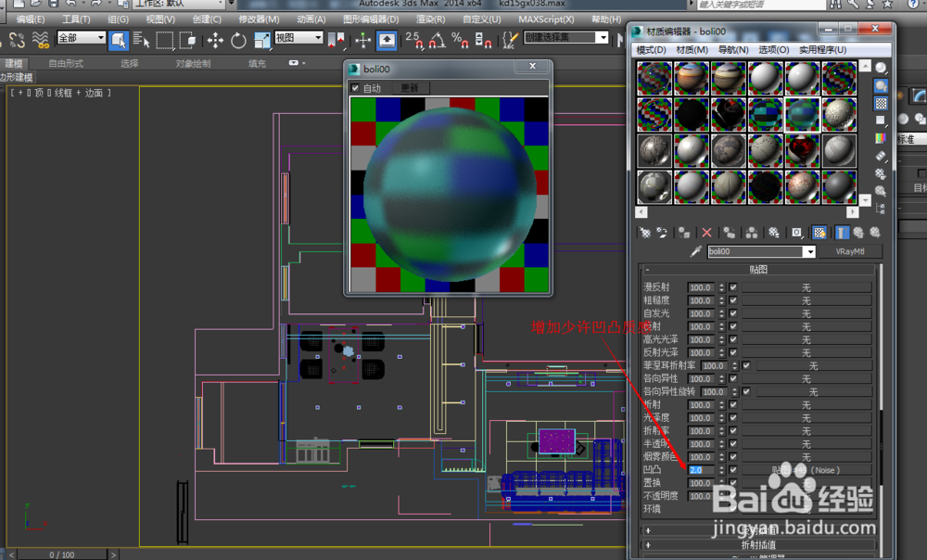
Task: Toggle Angle Snap icon
Action: click(438, 40)
